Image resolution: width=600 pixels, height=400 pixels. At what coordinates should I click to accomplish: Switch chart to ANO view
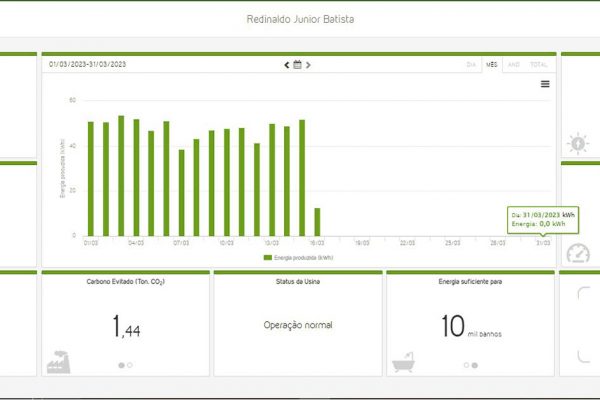(x=514, y=65)
